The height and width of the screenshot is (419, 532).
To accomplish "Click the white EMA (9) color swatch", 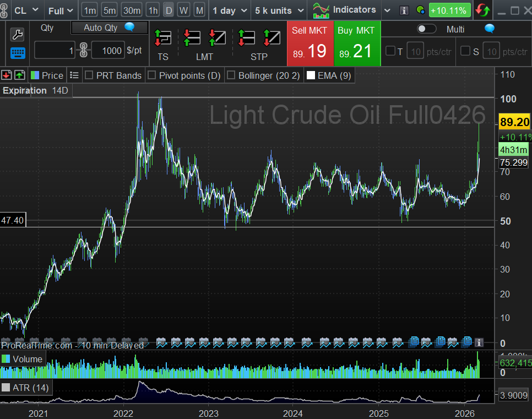I will click(311, 75).
